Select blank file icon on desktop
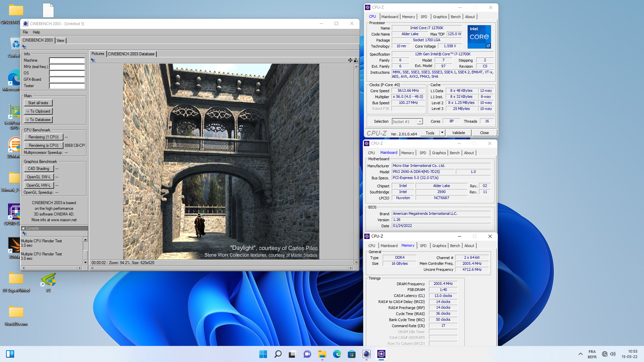 [x=48, y=10]
